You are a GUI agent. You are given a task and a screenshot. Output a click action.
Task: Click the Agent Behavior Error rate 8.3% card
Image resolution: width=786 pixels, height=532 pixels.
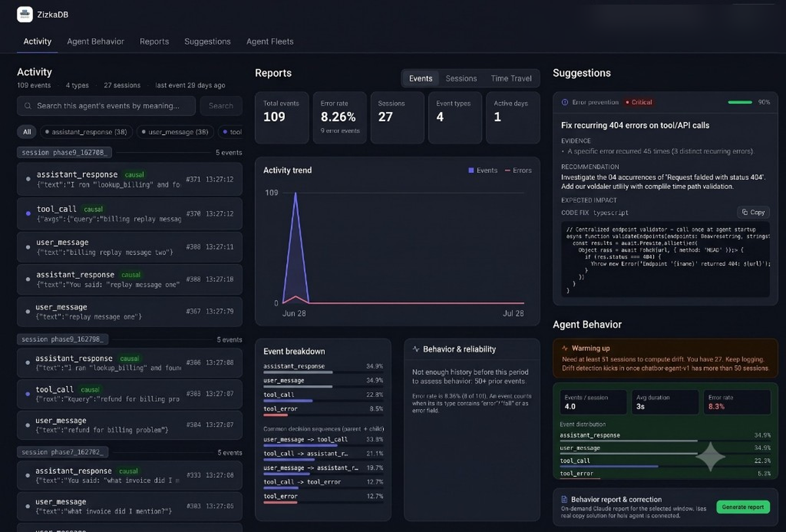pos(736,402)
